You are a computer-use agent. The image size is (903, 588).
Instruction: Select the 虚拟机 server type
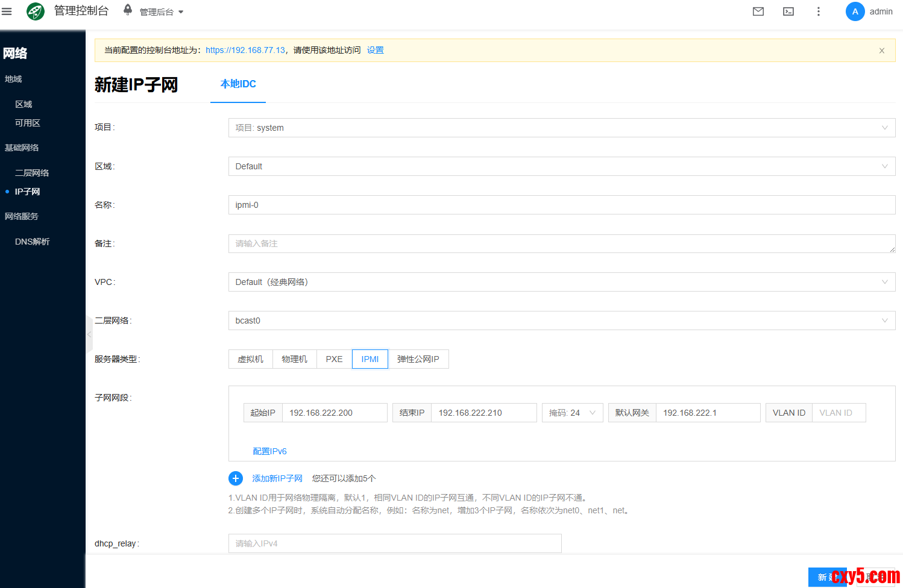point(251,359)
